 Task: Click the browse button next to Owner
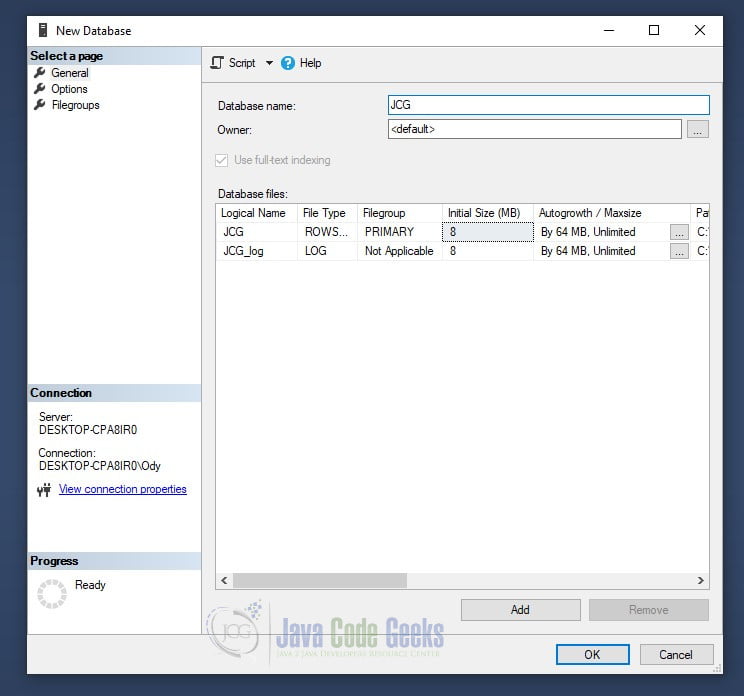(x=698, y=129)
